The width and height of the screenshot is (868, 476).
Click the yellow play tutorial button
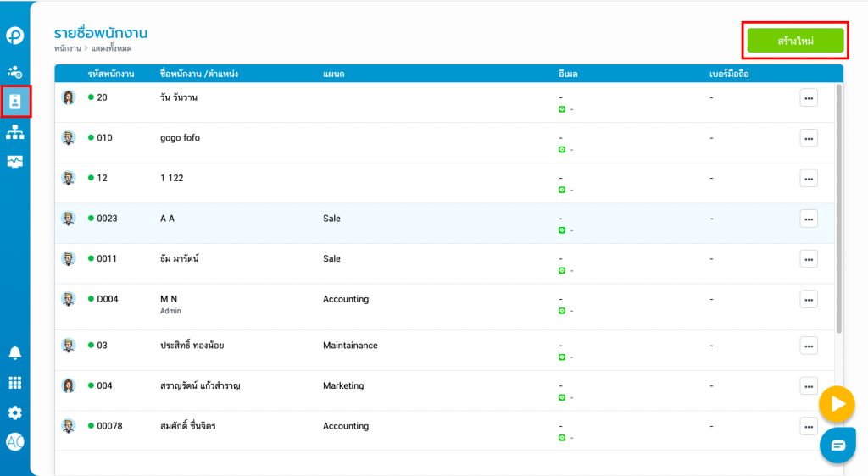(x=837, y=404)
